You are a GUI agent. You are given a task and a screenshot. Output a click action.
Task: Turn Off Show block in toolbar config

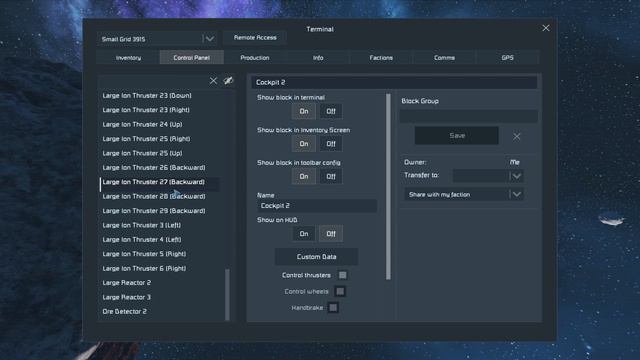coord(331,176)
